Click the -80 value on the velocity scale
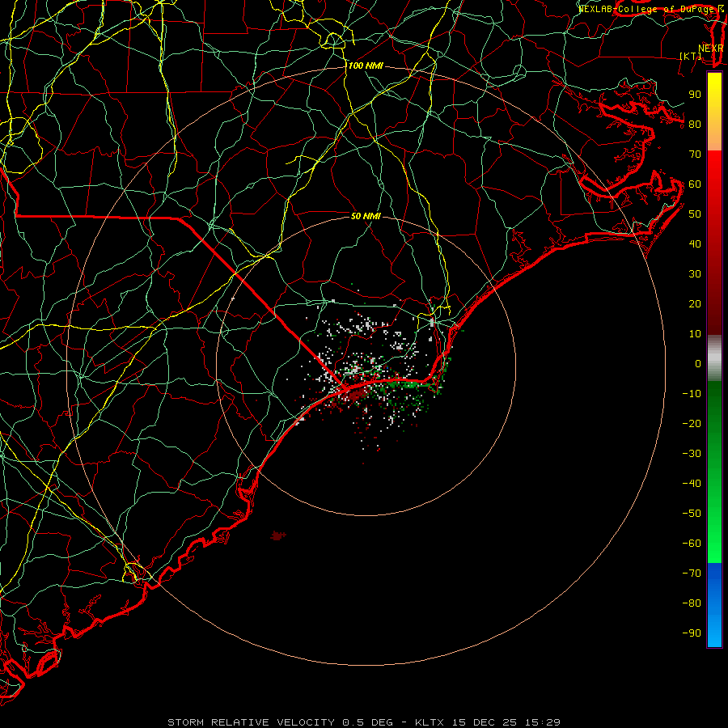 coord(692,603)
